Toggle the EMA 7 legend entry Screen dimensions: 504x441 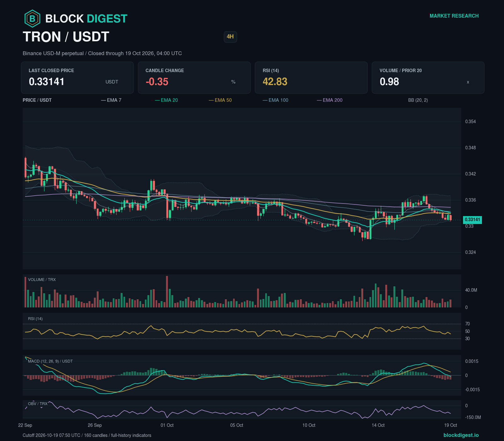111,100
